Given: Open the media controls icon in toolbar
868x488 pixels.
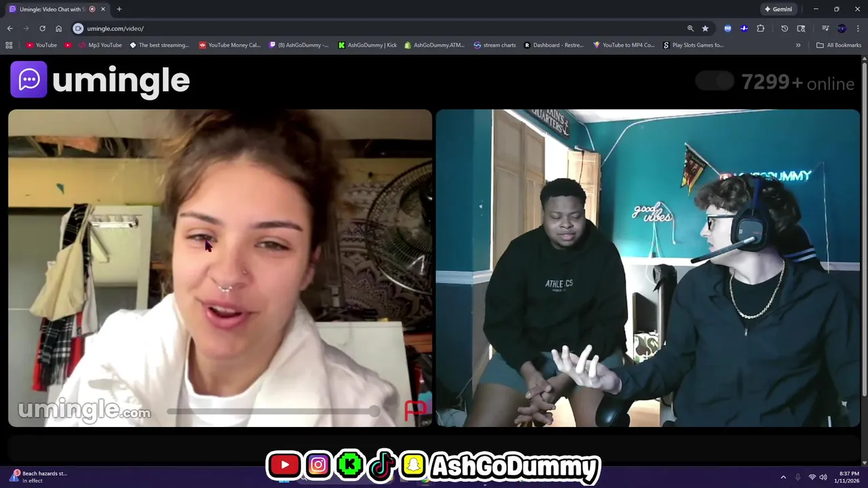Looking at the screenshot, I should coord(825,28).
